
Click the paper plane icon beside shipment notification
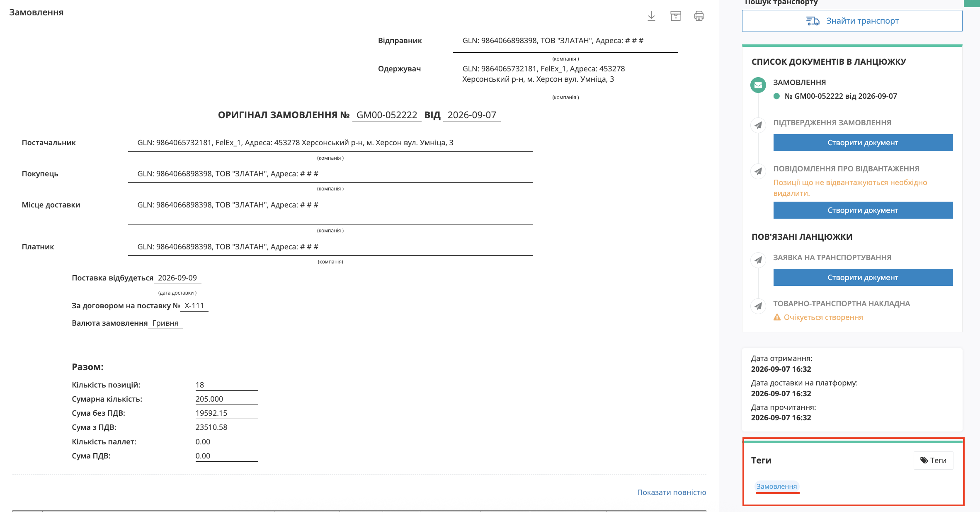pyautogui.click(x=758, y=171)
